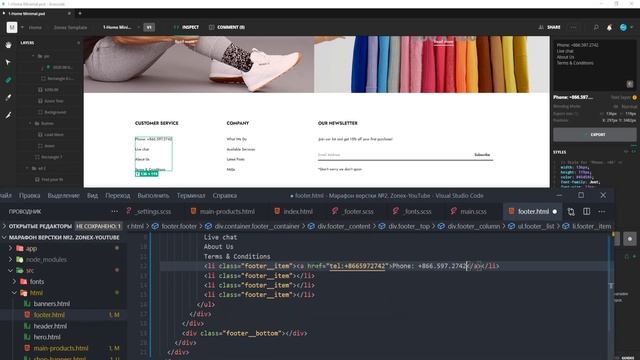The width and height of the screenshot is (640, 360).
Task: Select the hand pan tool in Avocode
Action: pyautogui.click(x=8, y=45)
